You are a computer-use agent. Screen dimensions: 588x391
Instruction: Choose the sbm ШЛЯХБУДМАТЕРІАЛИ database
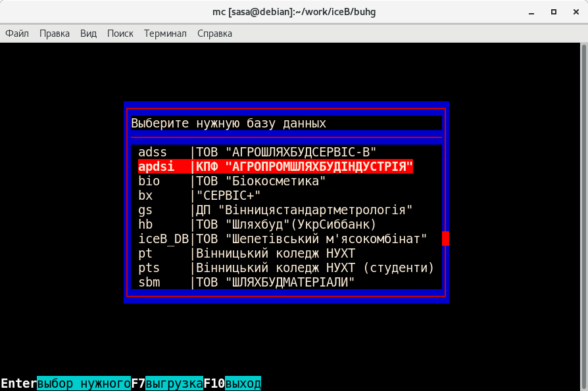(246, 283)
